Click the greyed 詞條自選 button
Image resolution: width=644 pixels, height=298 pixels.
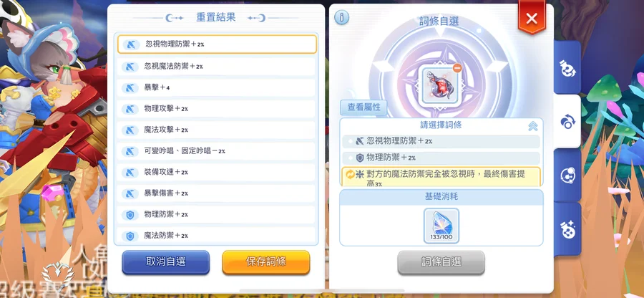tap(441, 262)
